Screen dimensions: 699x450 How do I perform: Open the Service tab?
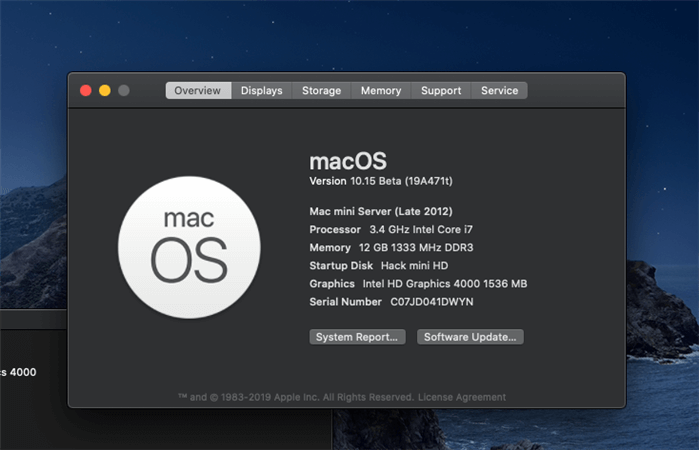click(x=499, y=91)
